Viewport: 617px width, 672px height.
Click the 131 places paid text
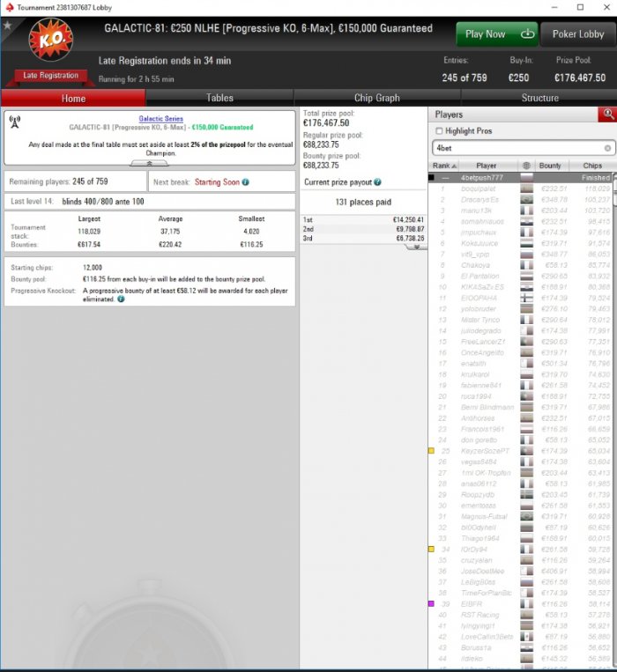click(x=363, y=202)
